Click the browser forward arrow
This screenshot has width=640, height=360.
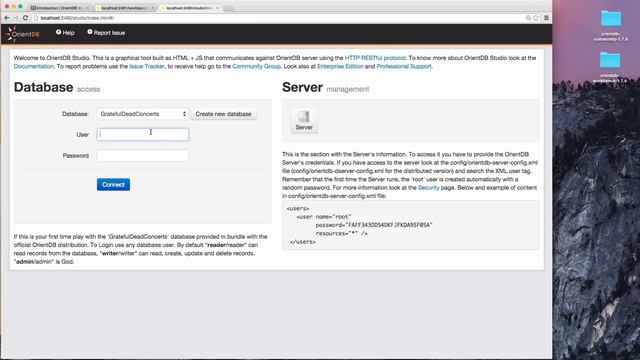[16, 18]
